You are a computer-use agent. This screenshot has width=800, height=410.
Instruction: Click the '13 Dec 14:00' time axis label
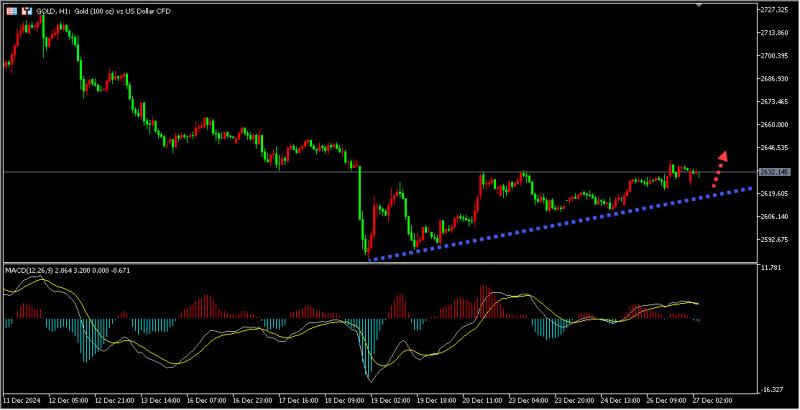pos(159,400)
